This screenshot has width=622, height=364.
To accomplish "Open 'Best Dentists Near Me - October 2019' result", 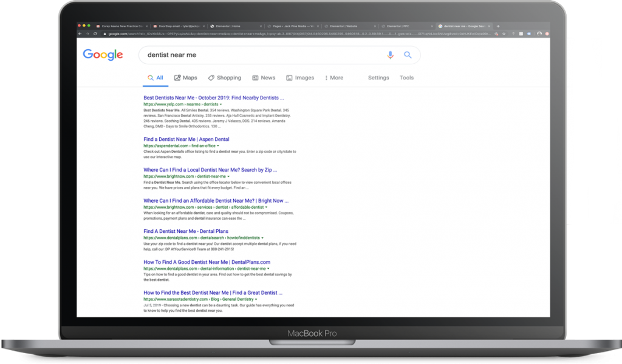I will point(213,98).
